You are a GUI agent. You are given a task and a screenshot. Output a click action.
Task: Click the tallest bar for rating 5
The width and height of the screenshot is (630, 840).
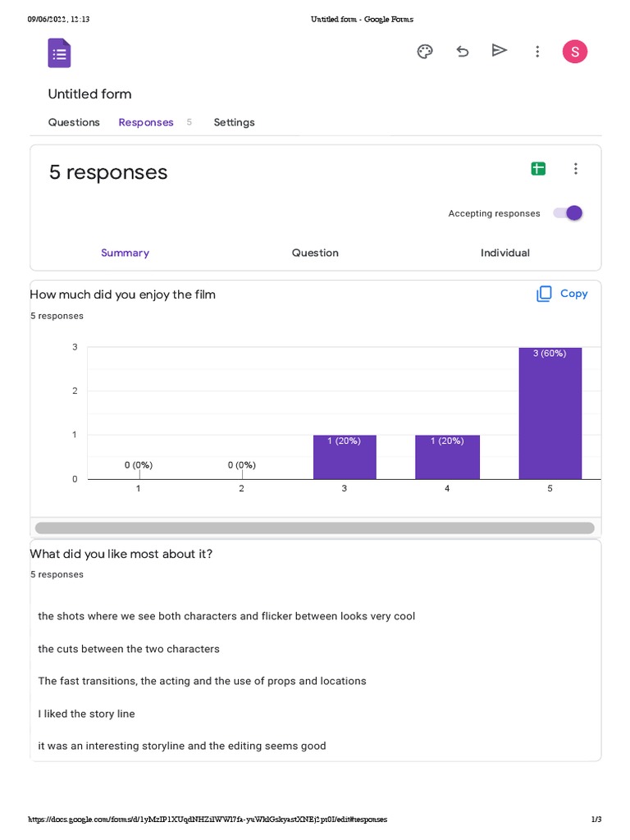pos(550,413)
